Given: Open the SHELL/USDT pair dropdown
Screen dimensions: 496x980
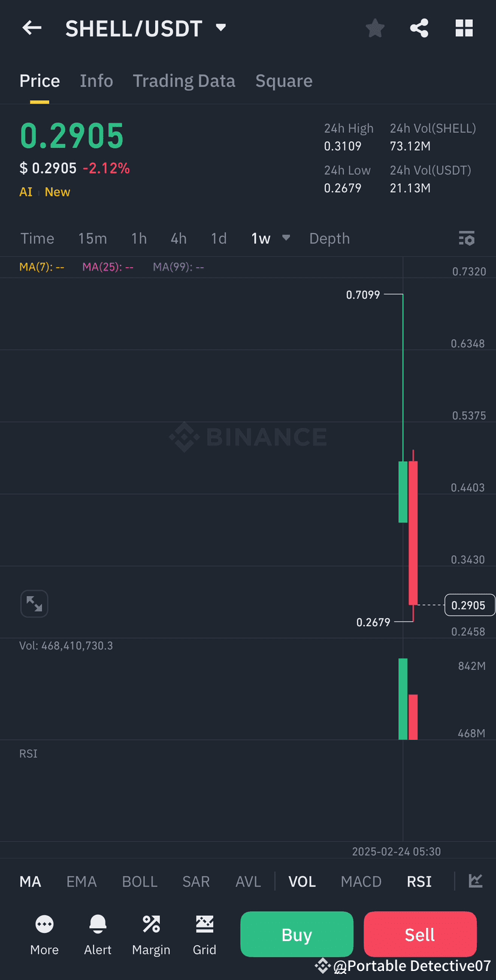Looking at the screenshot, I should point(221,28).
